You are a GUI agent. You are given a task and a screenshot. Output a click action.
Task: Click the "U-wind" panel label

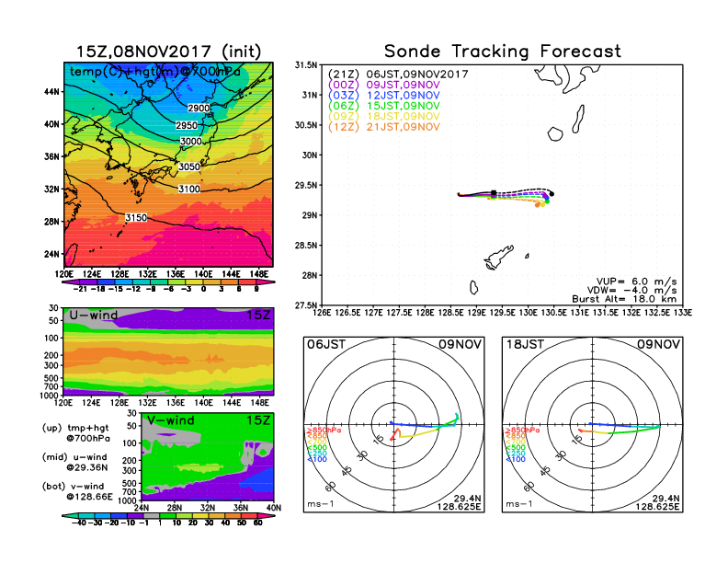(x=94, y=316)
